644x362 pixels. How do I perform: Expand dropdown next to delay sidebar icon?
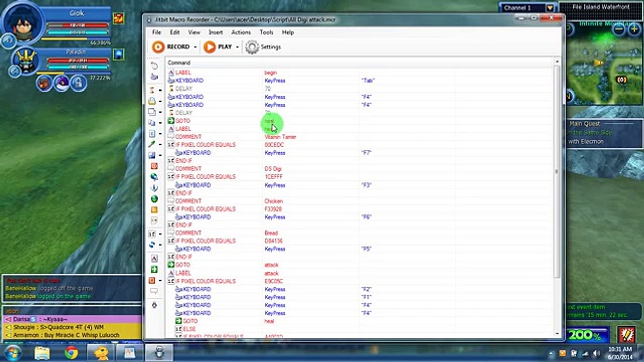(160, 90)
